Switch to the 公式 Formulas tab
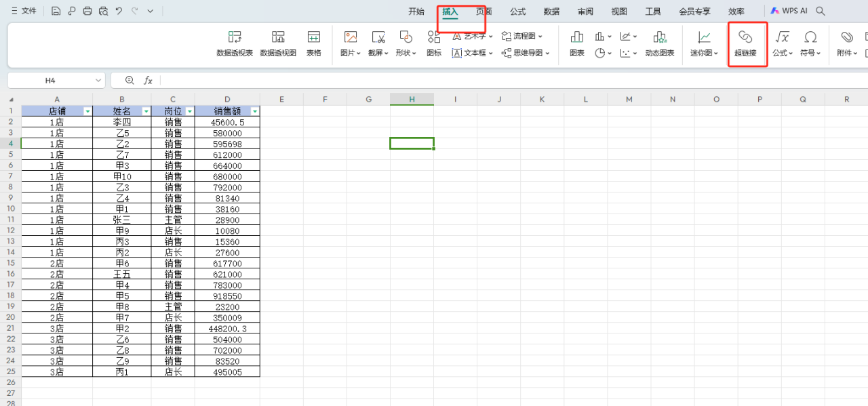 [518, 12]
